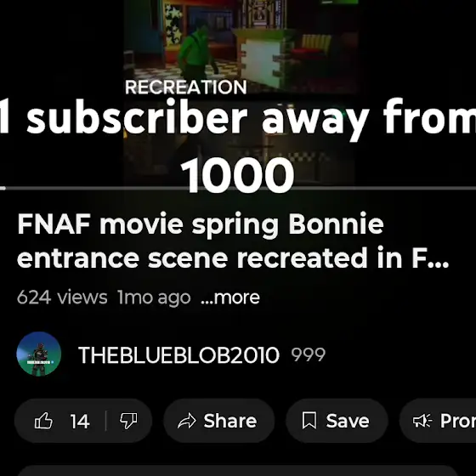Click the 624 views text
Screen dimensions: 476x476
pyautogui.click(x=62, y=297)
